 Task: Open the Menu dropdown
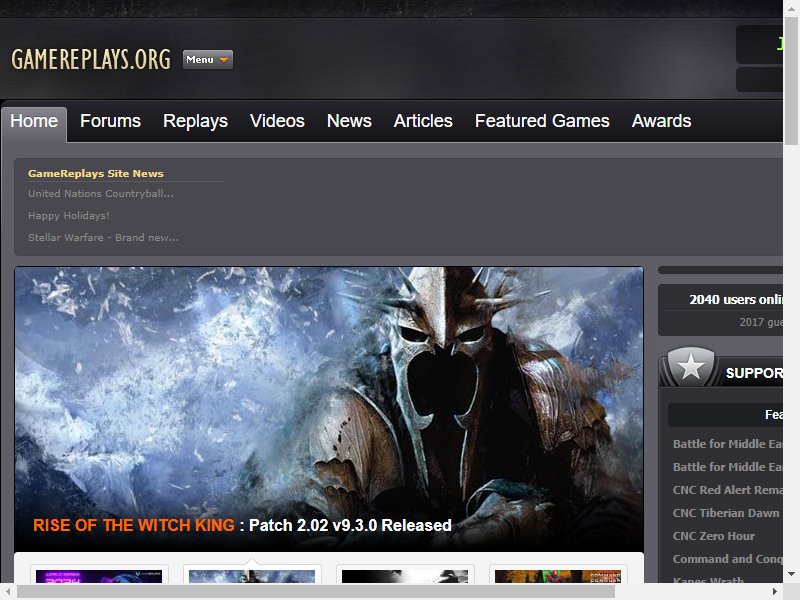click(x=208, y=60)
